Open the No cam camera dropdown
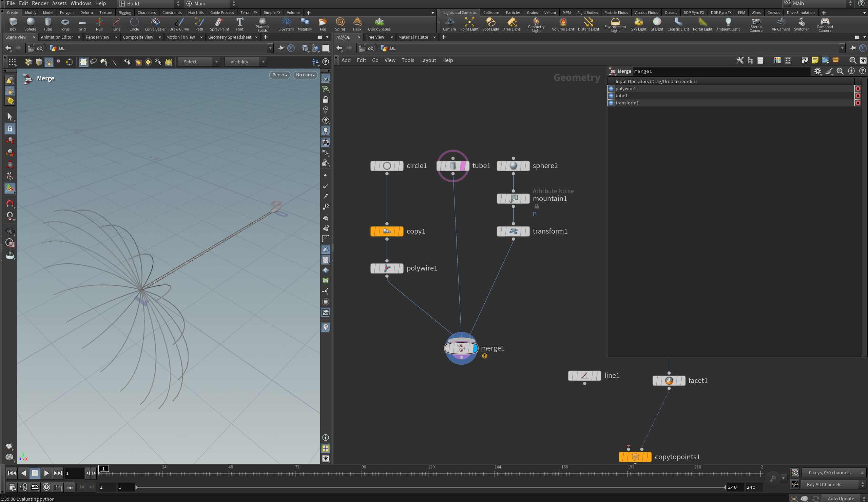The width and height of the screenshot is (868, 502). [x=305, y=75]
